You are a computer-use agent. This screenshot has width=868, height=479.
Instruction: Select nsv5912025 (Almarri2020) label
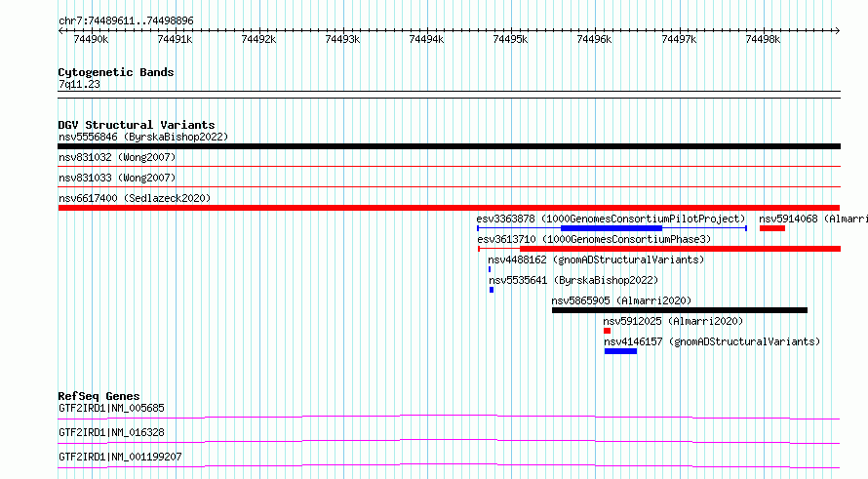point(673,321)
